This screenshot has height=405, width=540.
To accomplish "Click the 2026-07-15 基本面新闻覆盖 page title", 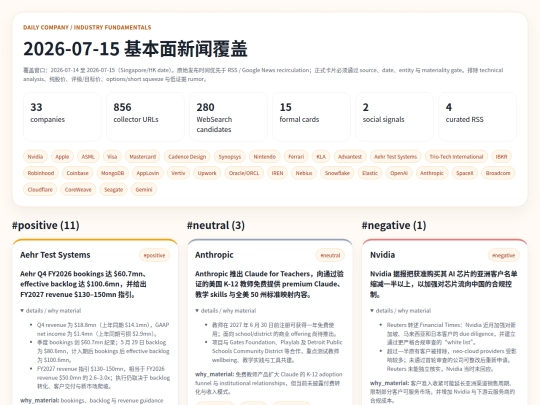I will [x=135, y=49].
